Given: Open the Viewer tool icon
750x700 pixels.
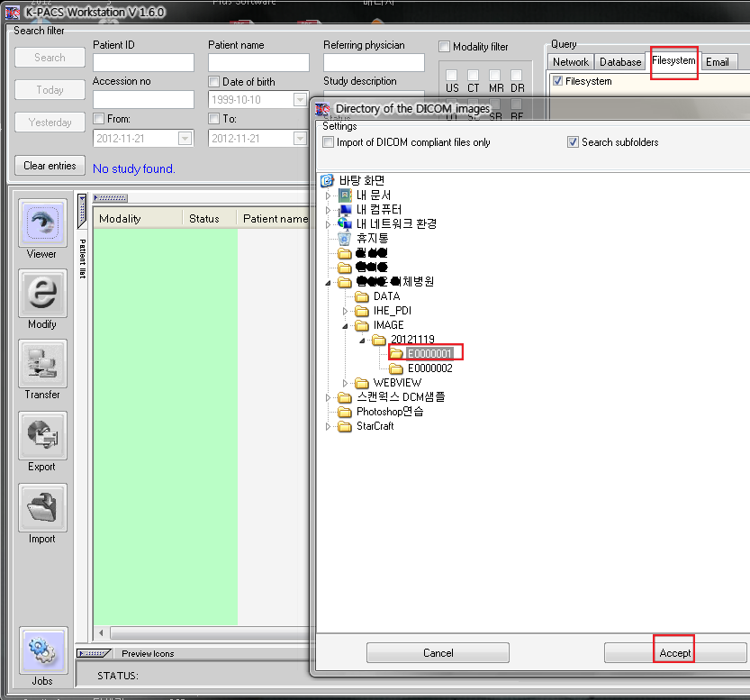Looking at the screenshot, I should coord(42,223).
